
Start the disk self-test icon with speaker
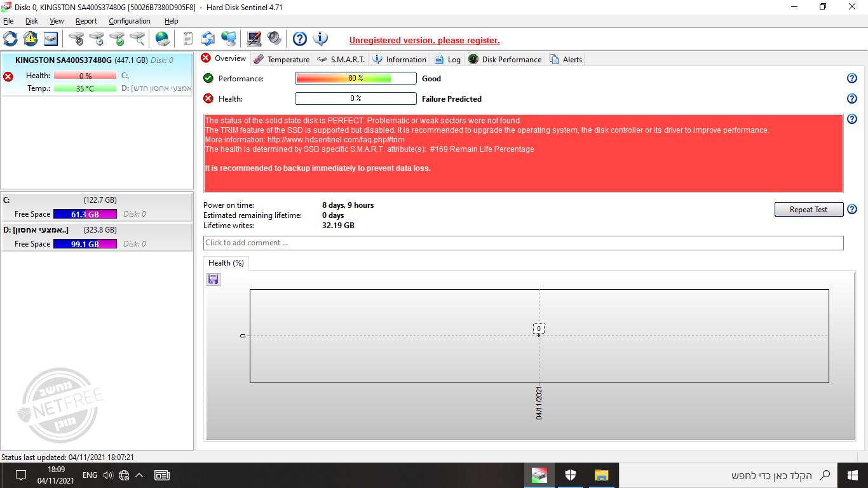(x=76, y=39)
